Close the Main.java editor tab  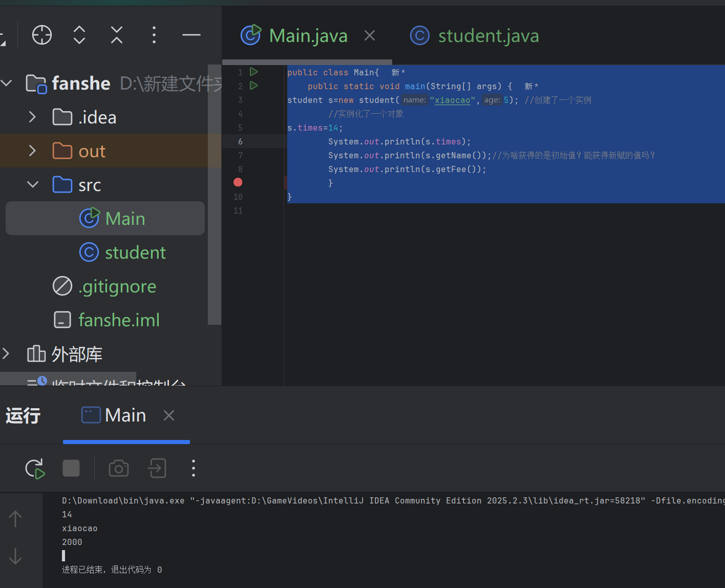click(370, 35)
